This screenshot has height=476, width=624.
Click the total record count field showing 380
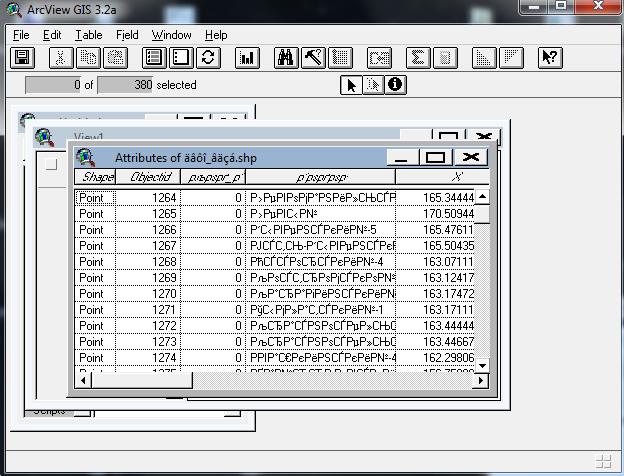(125, 85)
